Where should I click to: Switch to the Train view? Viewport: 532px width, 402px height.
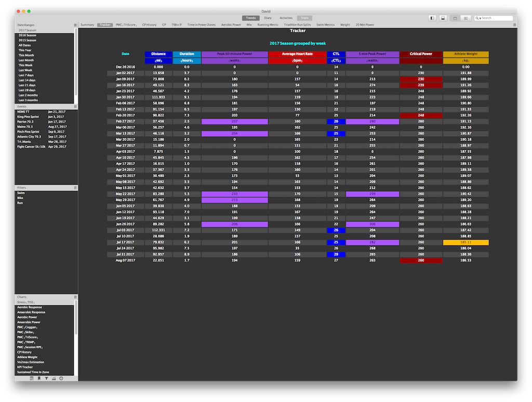[x=304, y=18]
